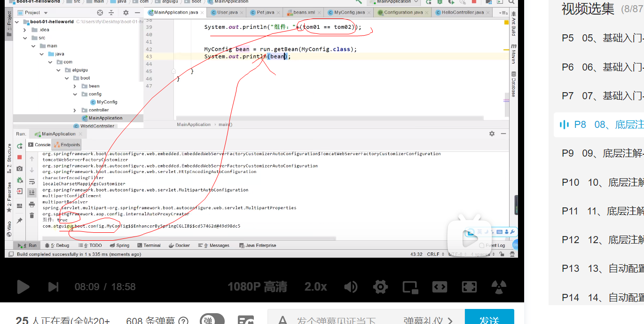Collapse the config package
This screenshot has width=644, height=324.
tap(75, 94)
